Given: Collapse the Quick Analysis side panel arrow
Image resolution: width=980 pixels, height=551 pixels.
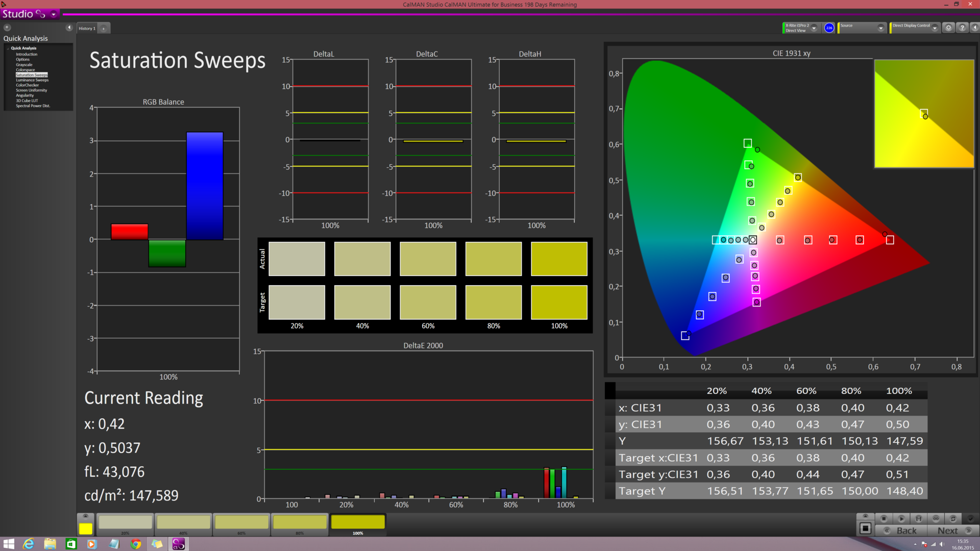Looking at the screenshot, I should click(x=69, y=28).
